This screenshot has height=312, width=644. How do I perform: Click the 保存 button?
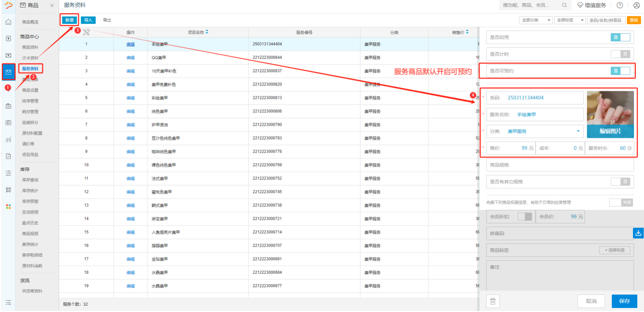point(624,301)
